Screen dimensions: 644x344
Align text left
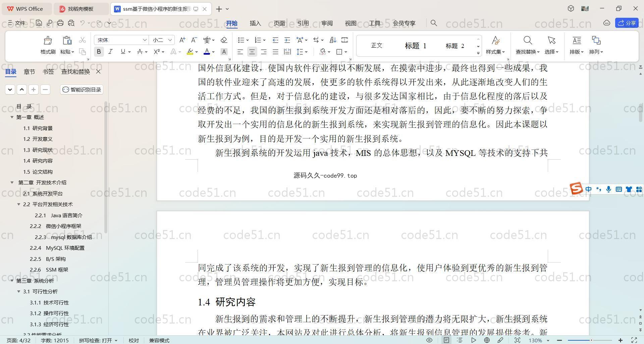[x=240, y=52]
